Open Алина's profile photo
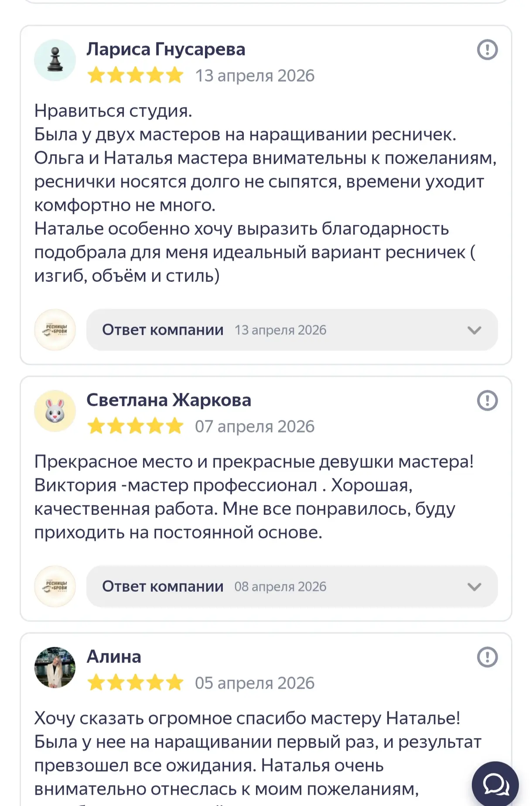 click(x=55, y=668)
